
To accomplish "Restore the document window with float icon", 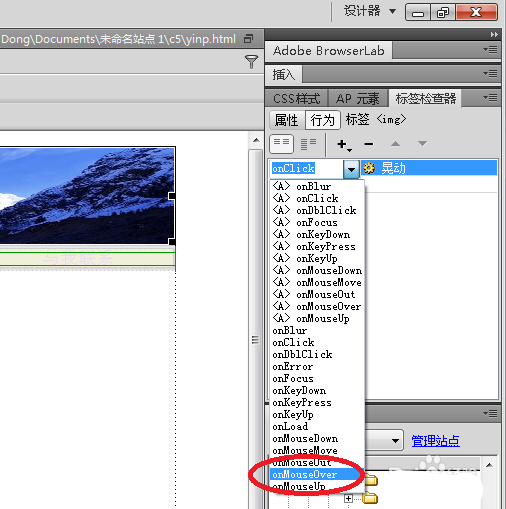I will tap(248, 39).
